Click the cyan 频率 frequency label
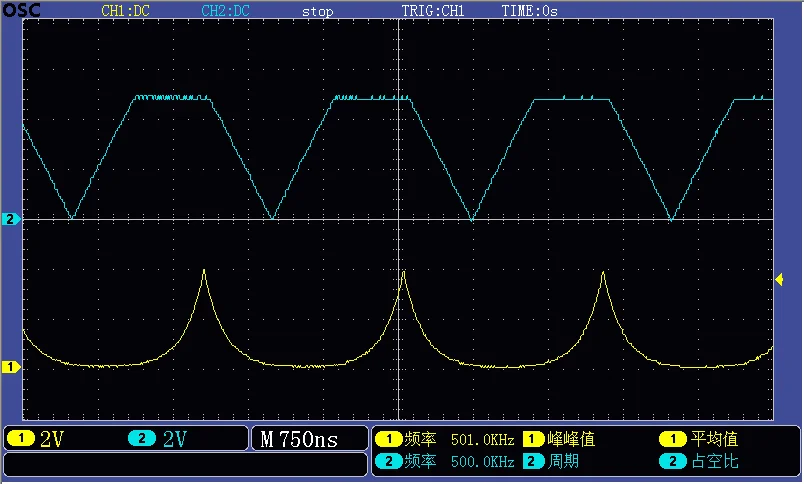The height and width of the screenshot is (484, 804). (x=420, y=461)
